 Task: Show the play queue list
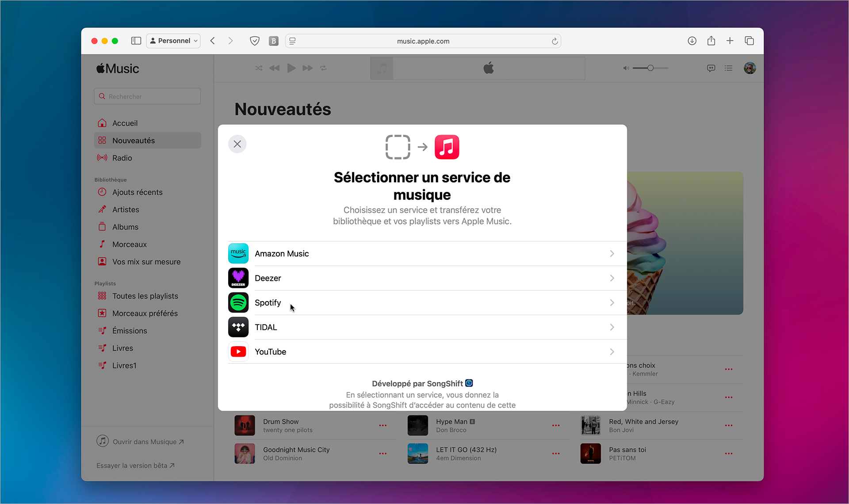tap(728, 68)
